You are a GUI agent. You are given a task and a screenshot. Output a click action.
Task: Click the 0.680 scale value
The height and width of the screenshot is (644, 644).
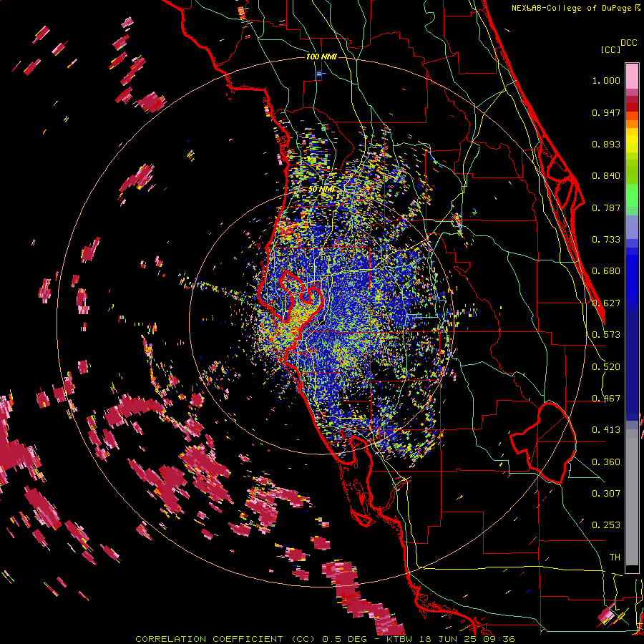click(x=606, y=271)
